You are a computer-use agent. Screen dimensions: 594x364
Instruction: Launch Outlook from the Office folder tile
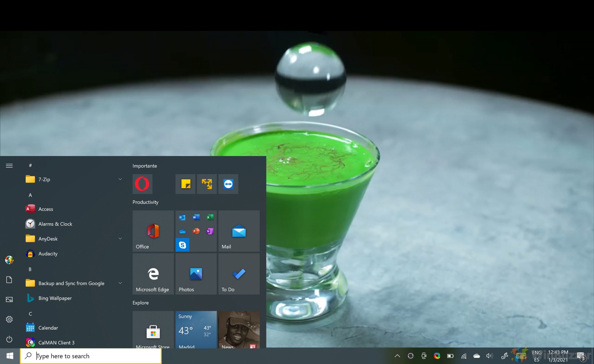(182, 217)
